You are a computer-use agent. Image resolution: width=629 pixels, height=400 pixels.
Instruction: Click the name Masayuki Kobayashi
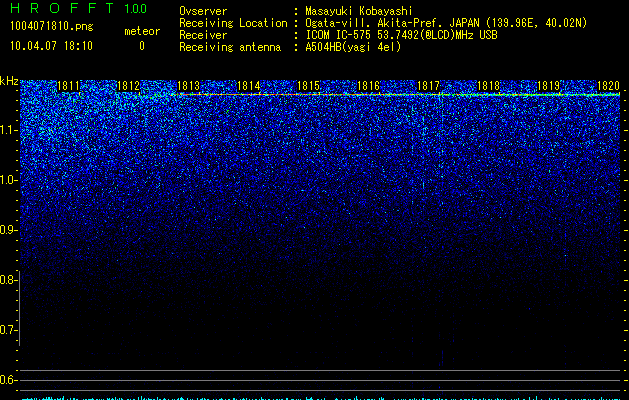[x=358, y=11]
